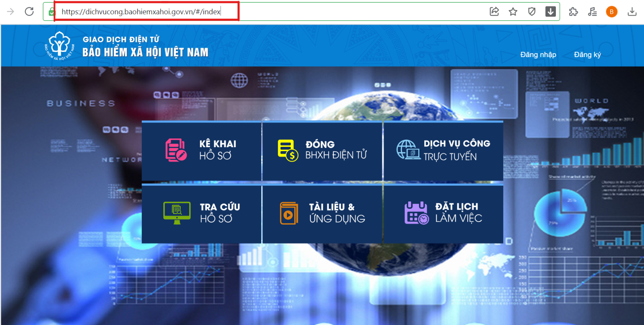644x325 pixels.
Task: Click the yellow Đóng BHXH payment icon
Action: click(x=288, y=150)
